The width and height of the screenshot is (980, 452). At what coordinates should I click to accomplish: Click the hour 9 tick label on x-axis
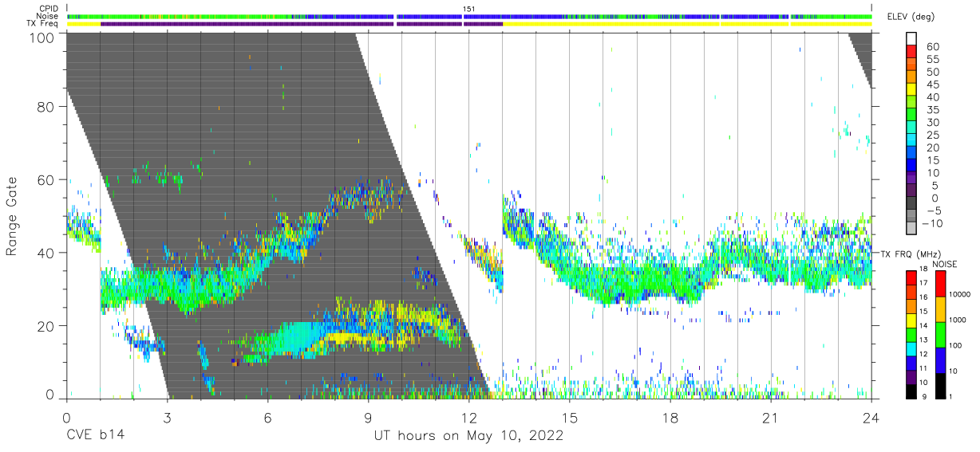pos(368,417)
